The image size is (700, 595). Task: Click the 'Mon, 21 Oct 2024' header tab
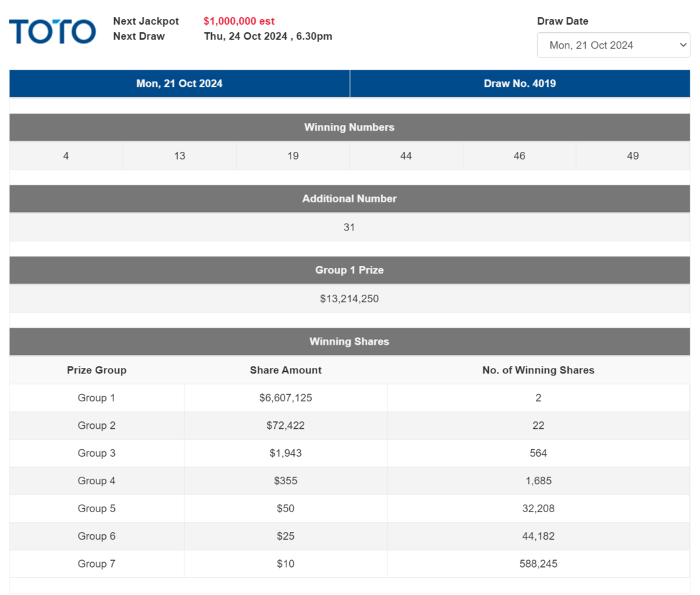(x=178, y=83)
